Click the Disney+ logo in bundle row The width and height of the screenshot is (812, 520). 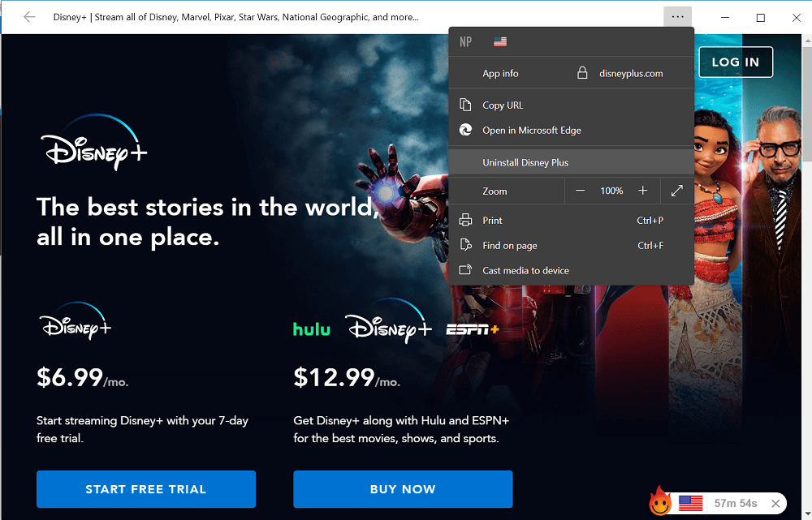pyautogui.click(x=388, y=322)
